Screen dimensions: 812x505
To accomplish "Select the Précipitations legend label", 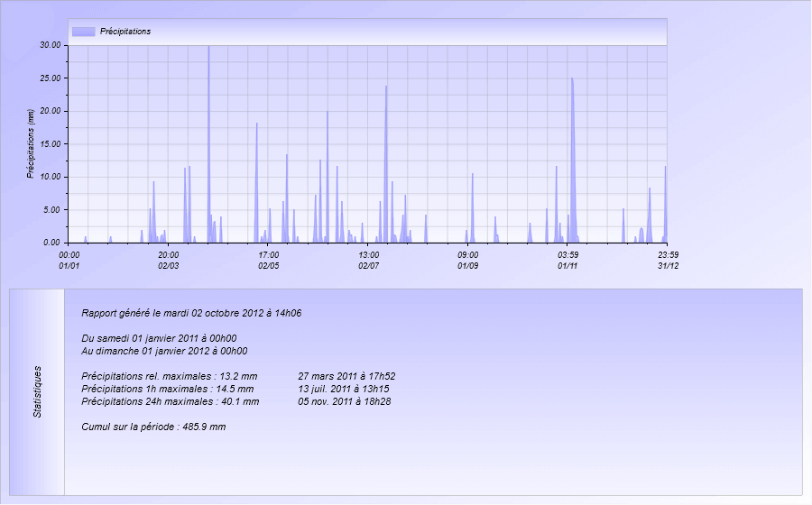I will click(x=125, y=32).
